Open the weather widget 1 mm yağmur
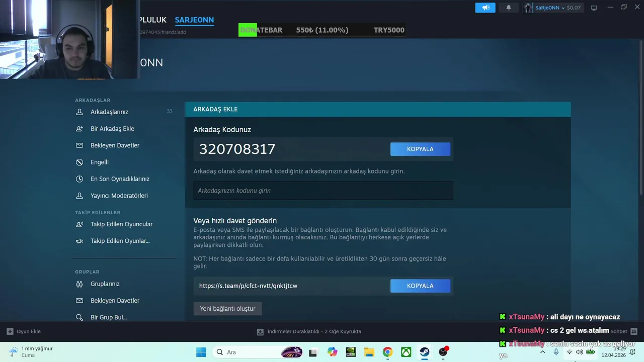This screenshot has height=362, width=644. [x=31, y=352]
